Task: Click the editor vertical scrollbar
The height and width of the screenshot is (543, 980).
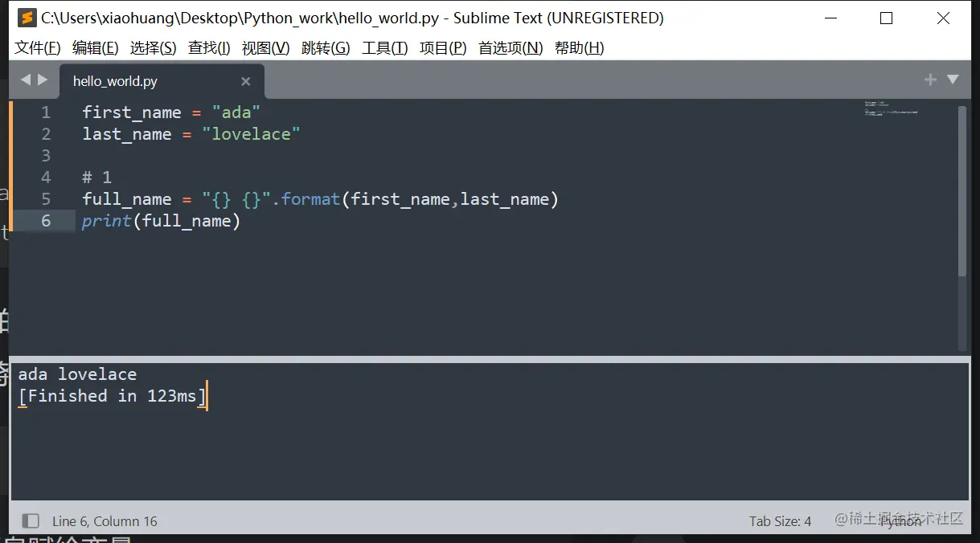Action: 962,191
